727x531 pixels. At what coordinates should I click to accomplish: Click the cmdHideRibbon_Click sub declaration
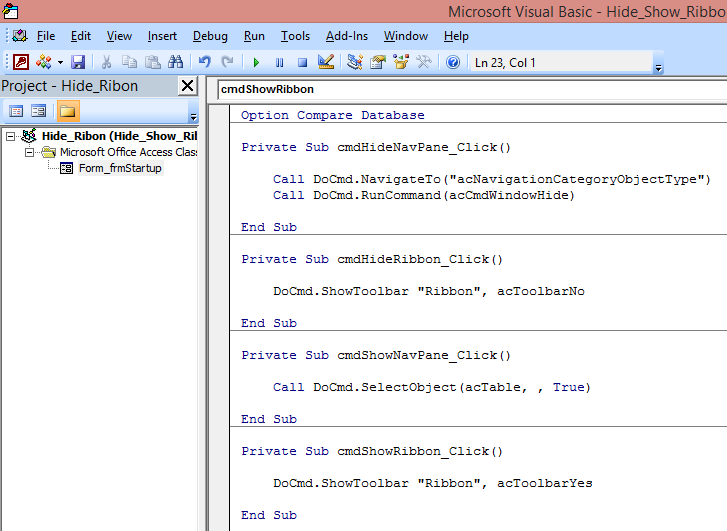(372, 259)
